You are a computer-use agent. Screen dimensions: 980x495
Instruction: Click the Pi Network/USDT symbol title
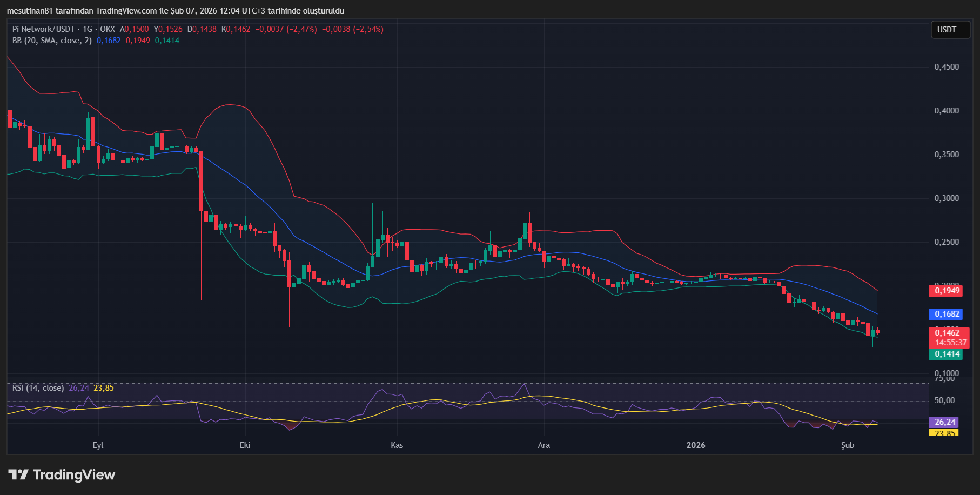coord(43,29)
